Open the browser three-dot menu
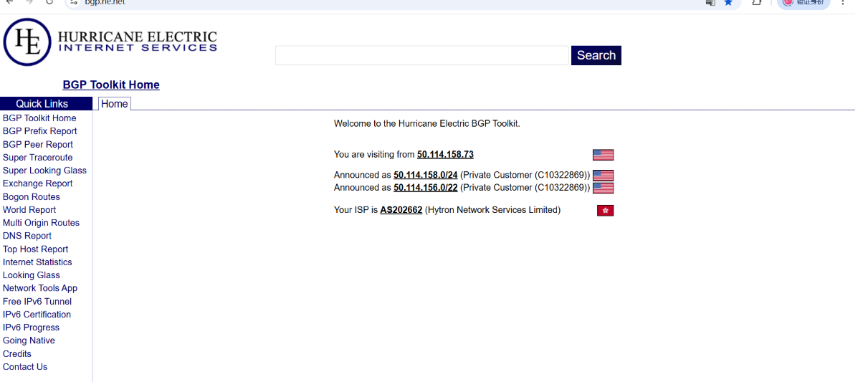868x382 pixels. (843, 3)
